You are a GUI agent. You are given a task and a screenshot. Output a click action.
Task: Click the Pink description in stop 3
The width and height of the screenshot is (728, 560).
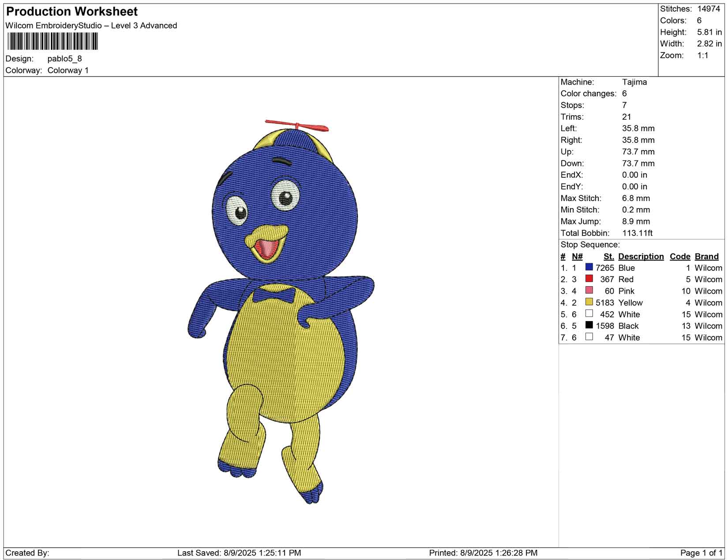[x=627, y=291]
